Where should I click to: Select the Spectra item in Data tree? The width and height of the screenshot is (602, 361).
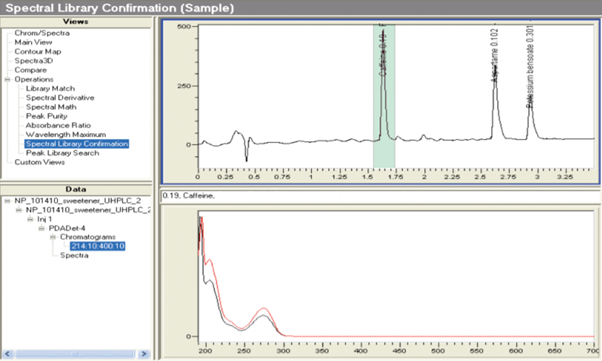[x=74, y=255]
